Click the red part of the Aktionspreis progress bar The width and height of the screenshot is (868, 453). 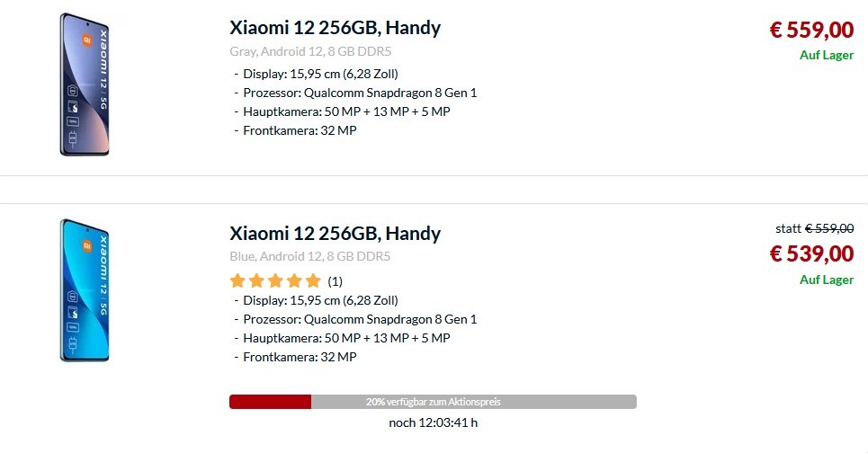tap(270, 402)
